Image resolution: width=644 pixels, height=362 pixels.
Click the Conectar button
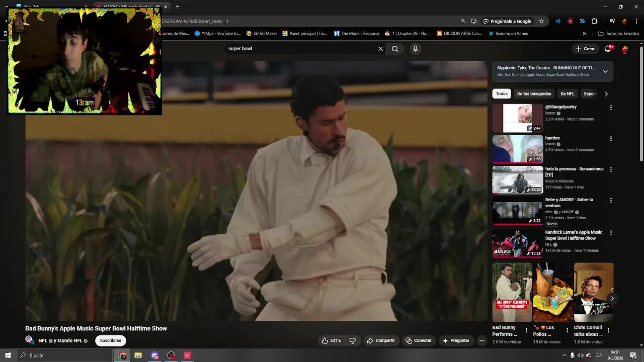(419, 340)
